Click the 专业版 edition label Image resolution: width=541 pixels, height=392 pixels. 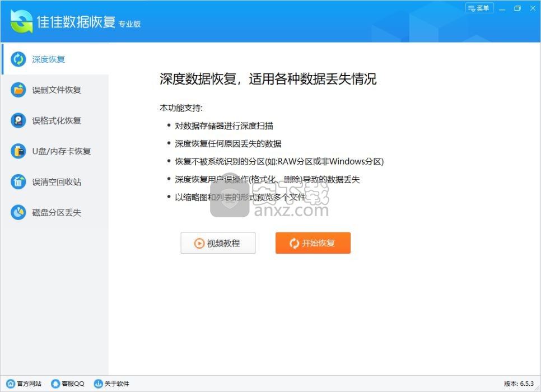[x=130, y=24]
